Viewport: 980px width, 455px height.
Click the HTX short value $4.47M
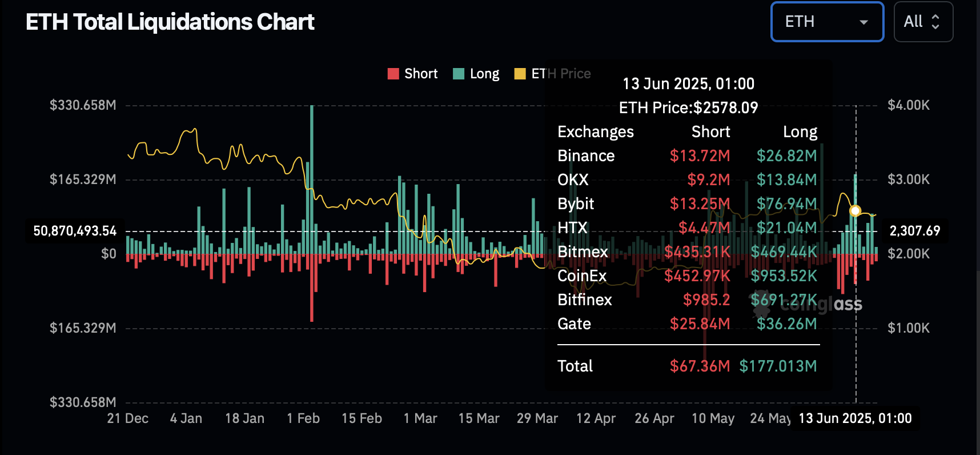point(704,227)
